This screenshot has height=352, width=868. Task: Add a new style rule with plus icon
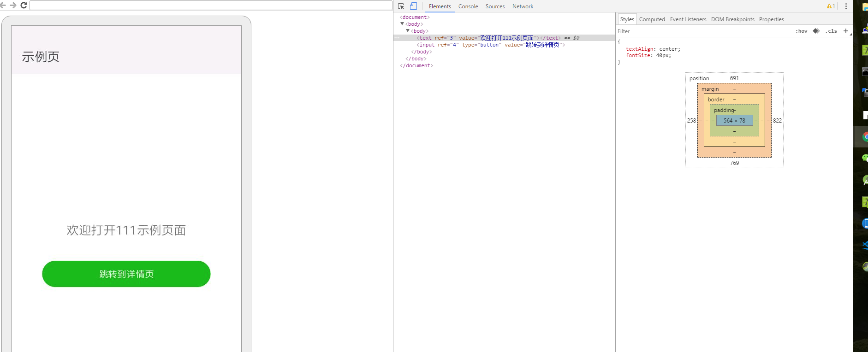[846, 31]
